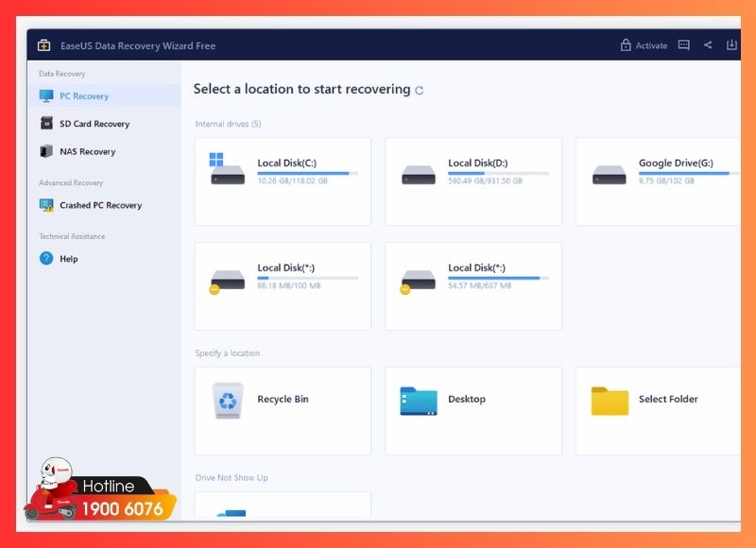Click the Local Disk(C:) Windows drive icon
The height and width of the screenshot is (548, 756).
click(x=227, y=169)
